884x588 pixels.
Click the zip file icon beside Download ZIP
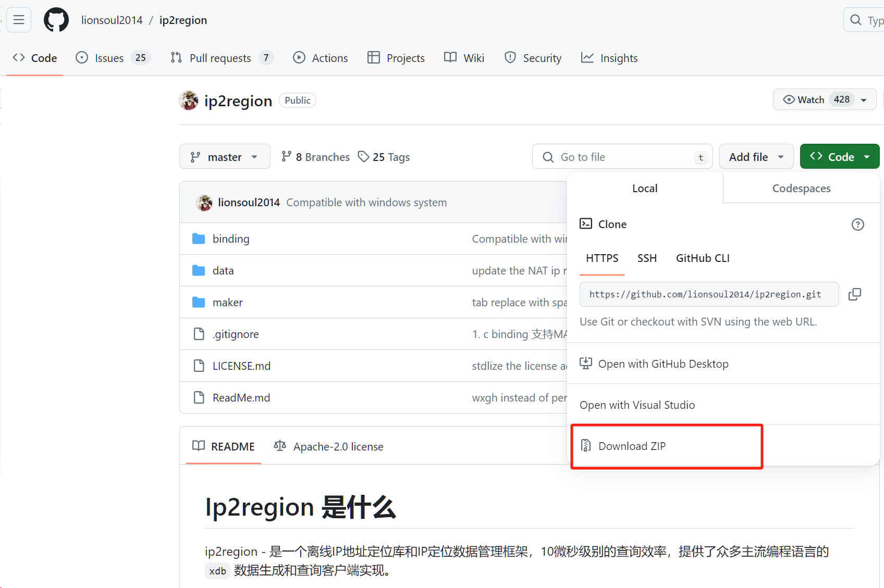coord(586,445)
